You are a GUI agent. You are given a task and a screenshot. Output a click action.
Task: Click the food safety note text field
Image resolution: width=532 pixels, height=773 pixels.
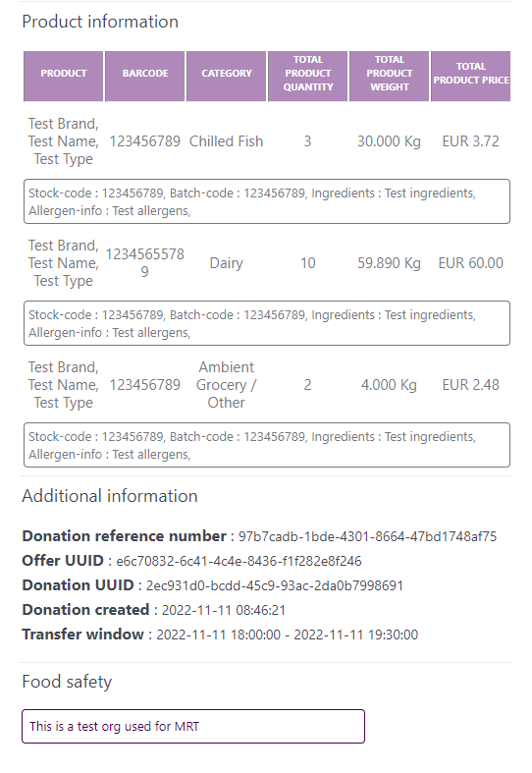[193, 726]
